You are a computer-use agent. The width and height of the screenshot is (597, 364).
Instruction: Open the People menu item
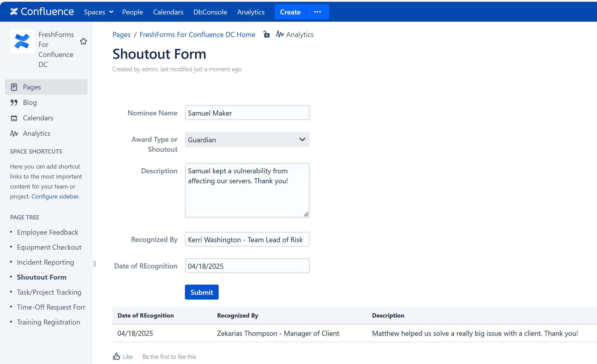(x=132, y=12)
